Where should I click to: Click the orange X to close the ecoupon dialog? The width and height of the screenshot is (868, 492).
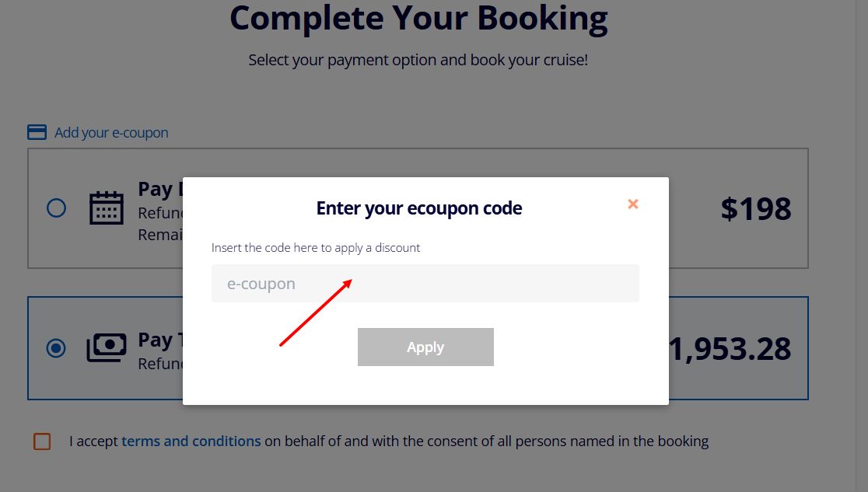[x=632, y=204]
